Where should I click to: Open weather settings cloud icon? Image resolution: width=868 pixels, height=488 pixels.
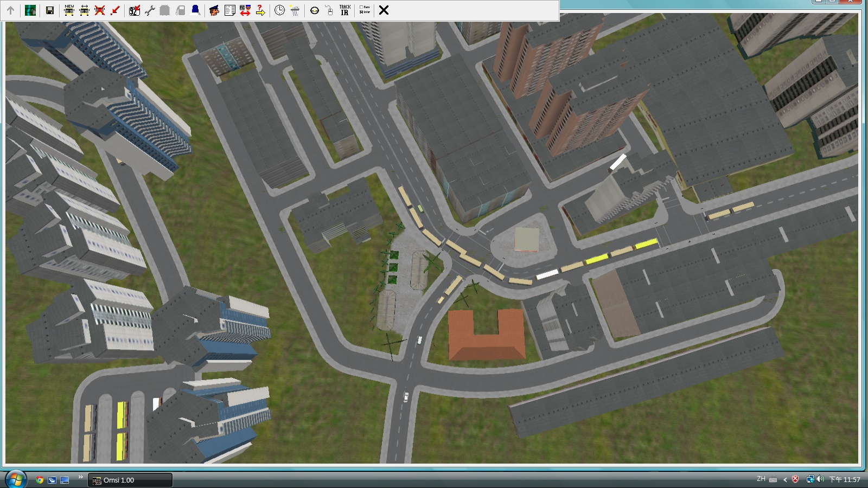tap(295, 10)
